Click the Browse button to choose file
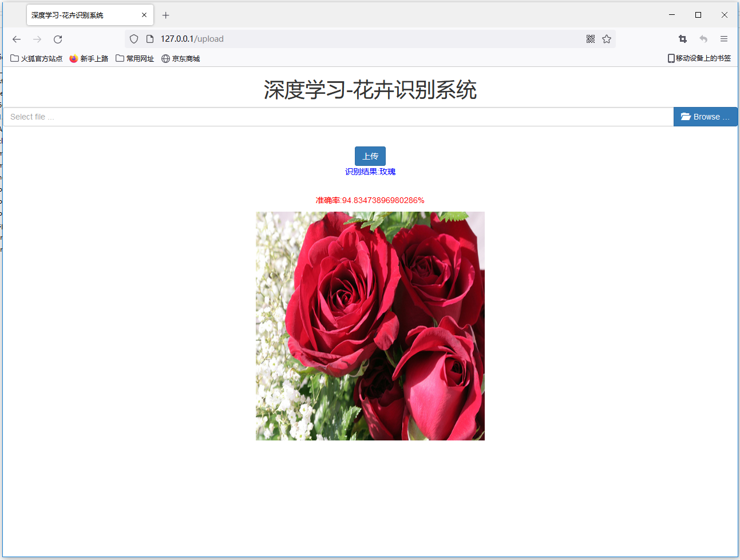The image size is (740, 560). [705, 117]
